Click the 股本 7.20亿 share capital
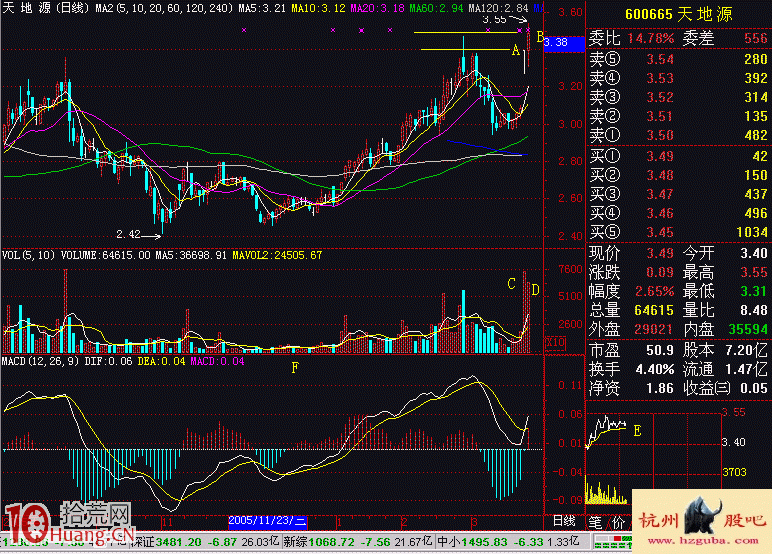772x554 pixels. point(746,351)
